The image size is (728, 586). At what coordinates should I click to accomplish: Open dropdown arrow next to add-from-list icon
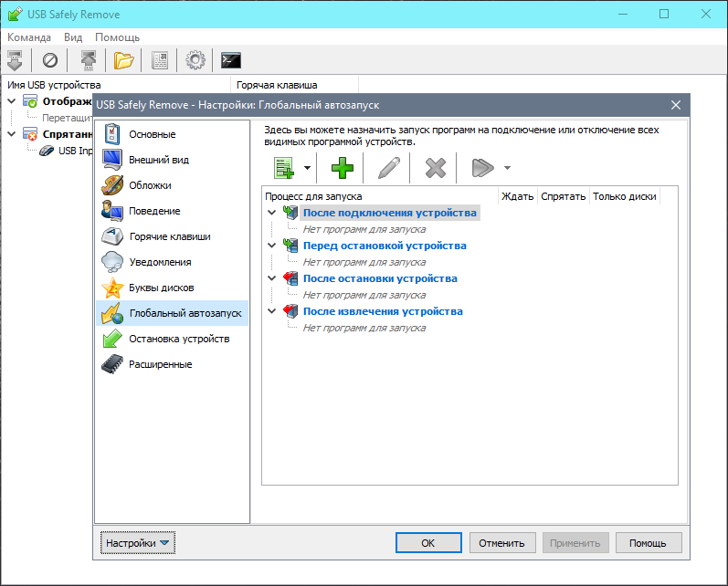coord(308,168)
